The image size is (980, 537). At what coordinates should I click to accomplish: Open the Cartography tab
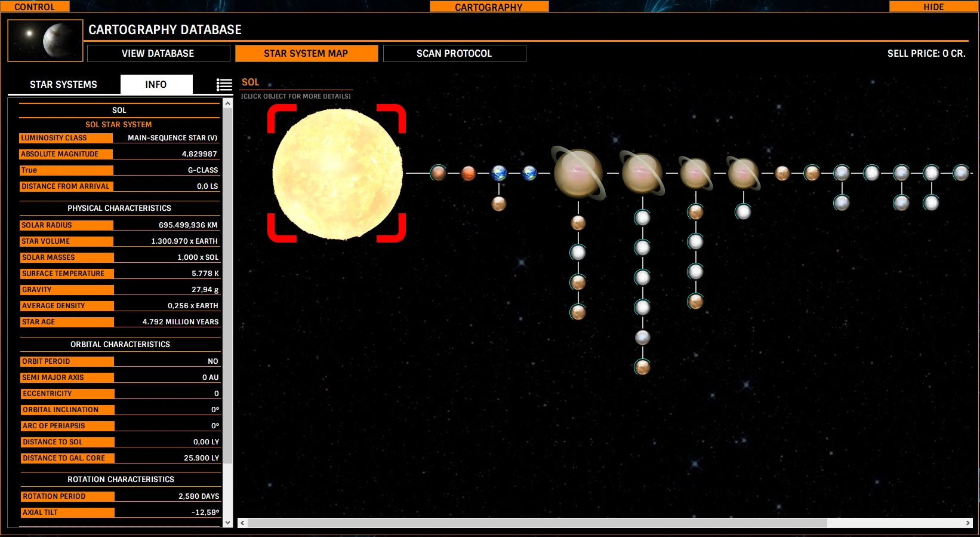489,7
